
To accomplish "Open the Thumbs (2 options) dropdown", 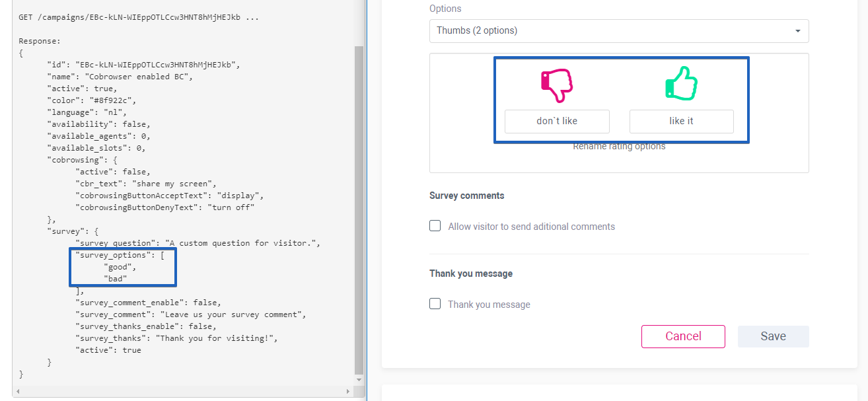I will (x=619, y=30).
